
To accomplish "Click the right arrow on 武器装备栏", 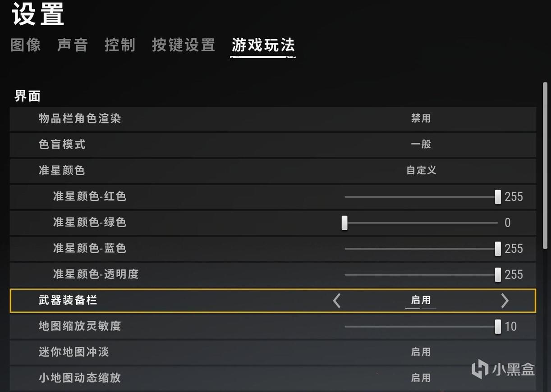I will click(505, 301).
